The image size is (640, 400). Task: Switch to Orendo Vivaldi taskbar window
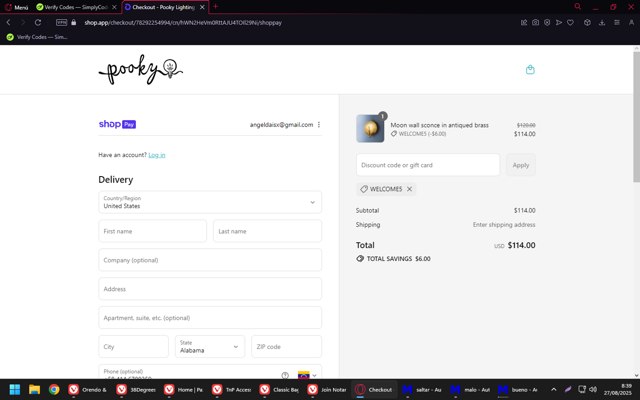pos(87,389)
